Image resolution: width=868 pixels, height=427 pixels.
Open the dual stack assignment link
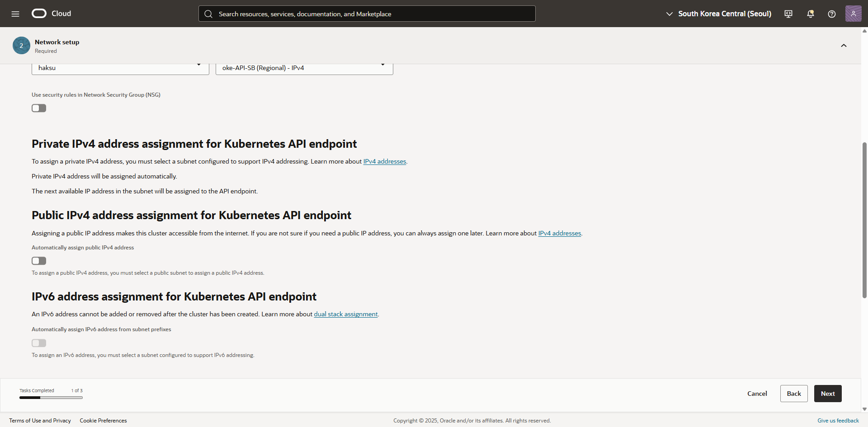345,314
